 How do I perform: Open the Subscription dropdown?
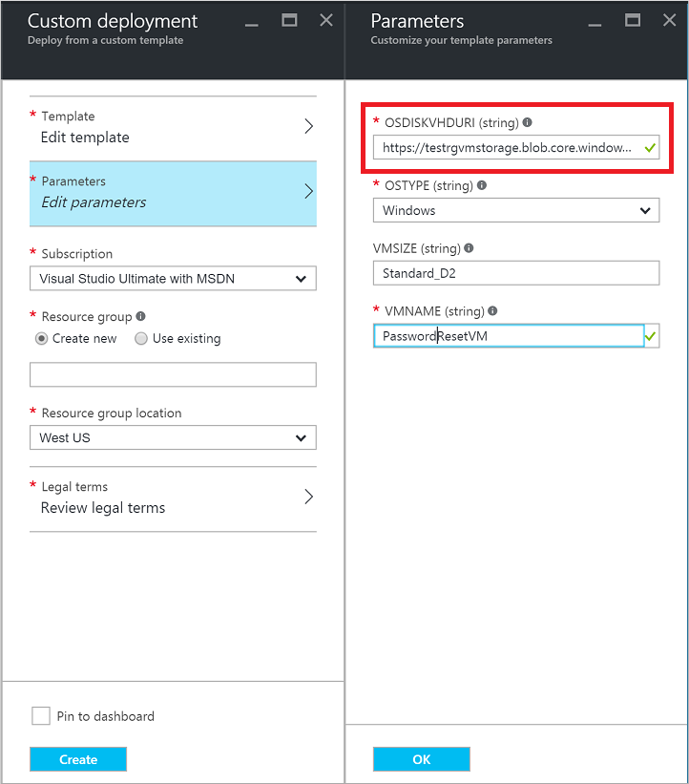pyautogui.click(x=173, y=279)
